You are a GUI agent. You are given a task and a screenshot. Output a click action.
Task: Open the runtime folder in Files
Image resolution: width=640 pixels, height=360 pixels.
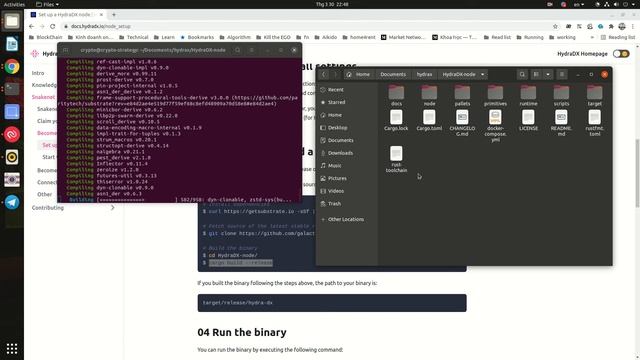[x=528, y=96]
